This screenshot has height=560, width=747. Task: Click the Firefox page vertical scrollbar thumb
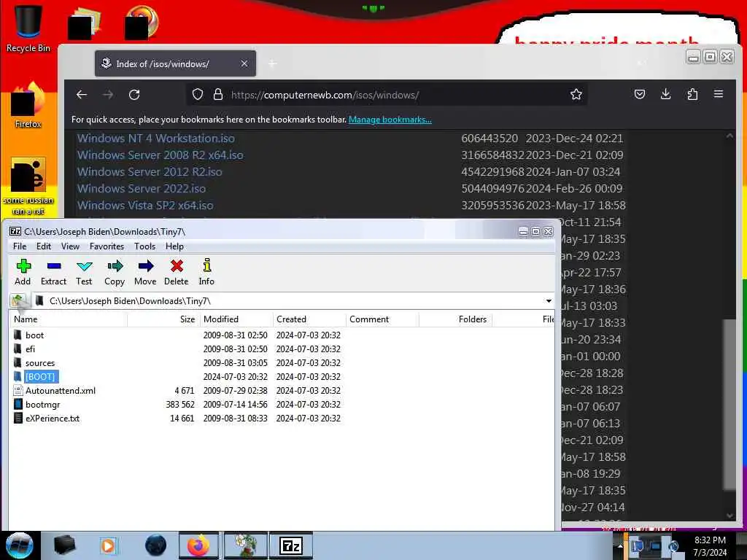[x=729, y=404]
